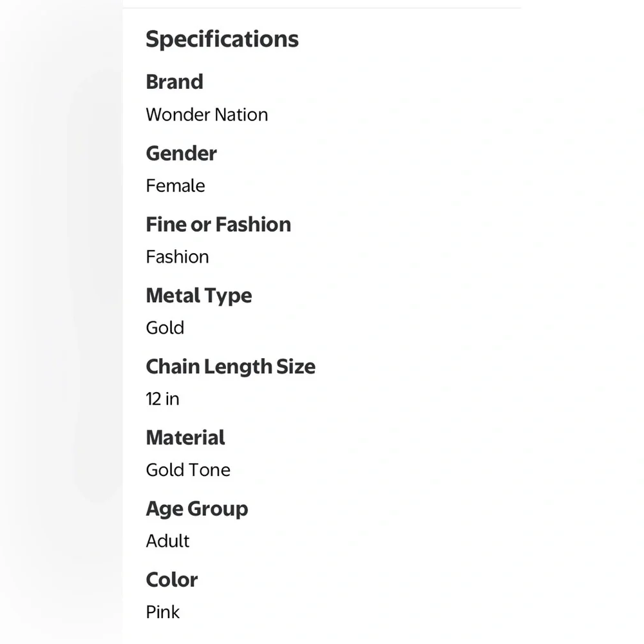This screenshot has height=644, width=644.
Task: Select the Brand label
Action: 175,82
